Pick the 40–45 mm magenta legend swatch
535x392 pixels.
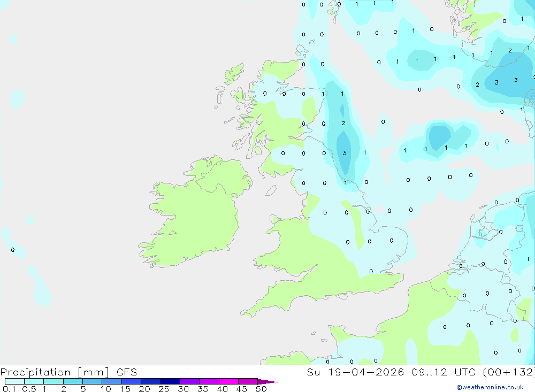pos(228,381)
